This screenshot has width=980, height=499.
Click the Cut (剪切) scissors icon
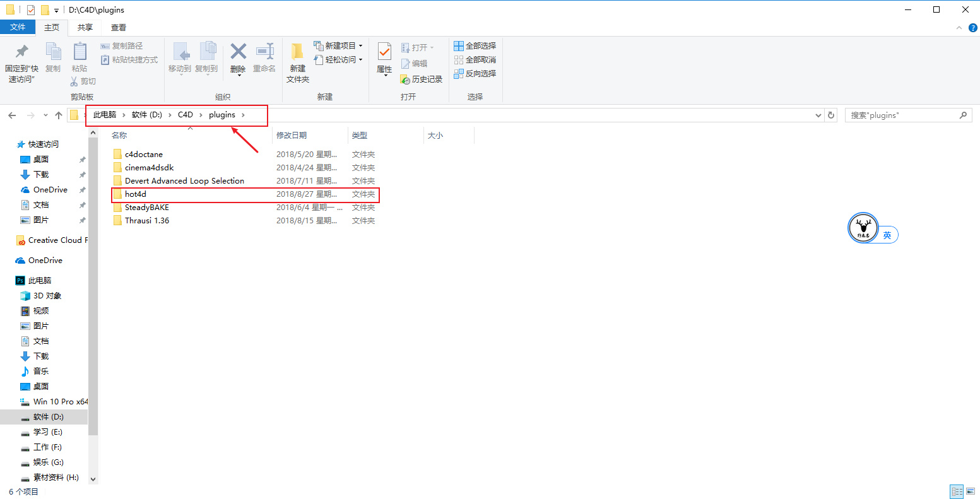[x=74, y=81]
